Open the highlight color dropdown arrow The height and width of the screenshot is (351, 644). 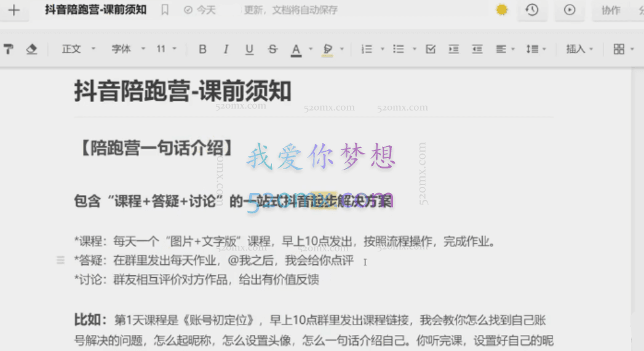342,49
